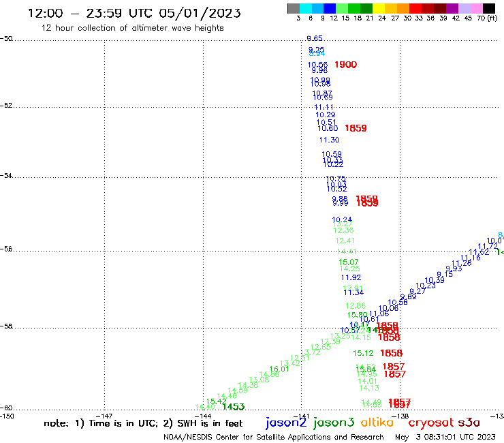
Task: Select the latitude axis label -54
Action: tap(6, 176)
